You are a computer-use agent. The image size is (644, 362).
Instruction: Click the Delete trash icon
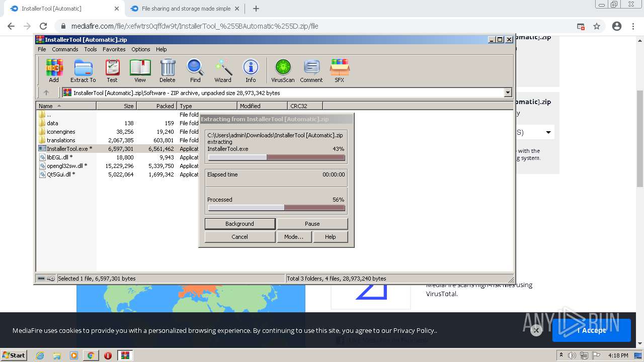click(x=168, y=70)
